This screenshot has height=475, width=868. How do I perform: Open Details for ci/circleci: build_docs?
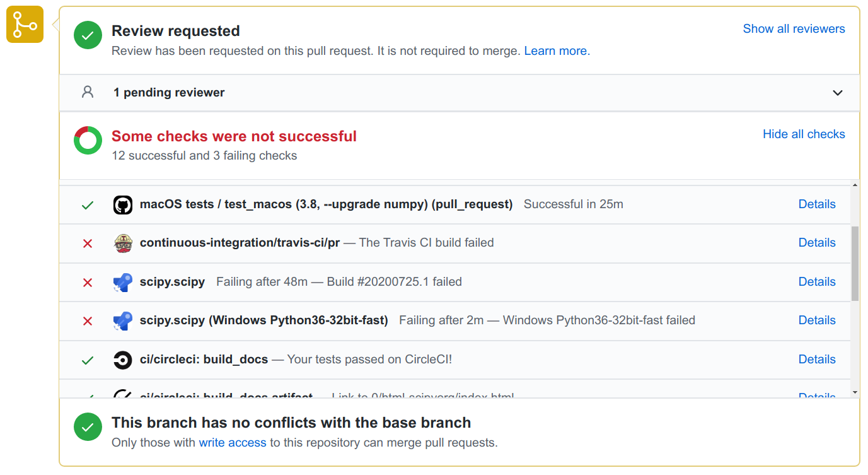click(817, 360)
